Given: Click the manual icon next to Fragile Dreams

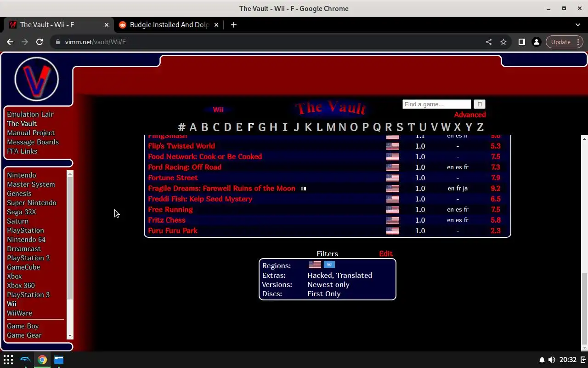Looking at the screenshot, I should 303,189.
